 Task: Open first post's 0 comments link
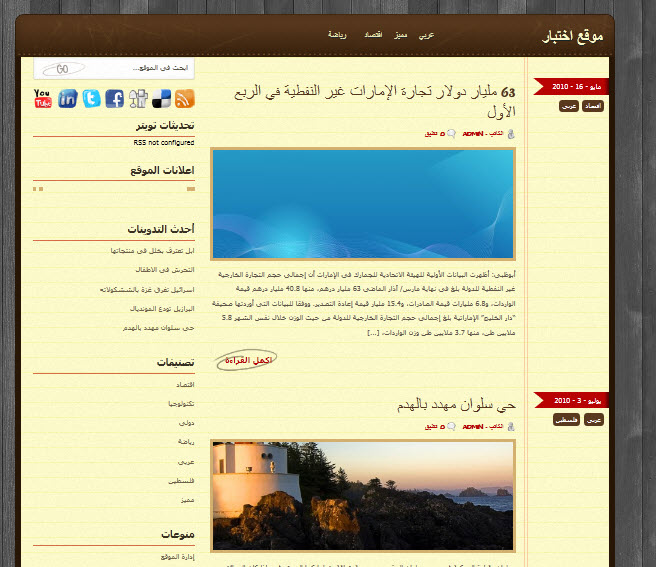pos(435,133)
